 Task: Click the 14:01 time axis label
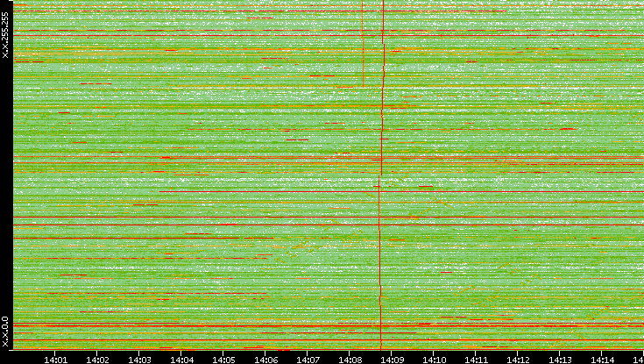55,360
